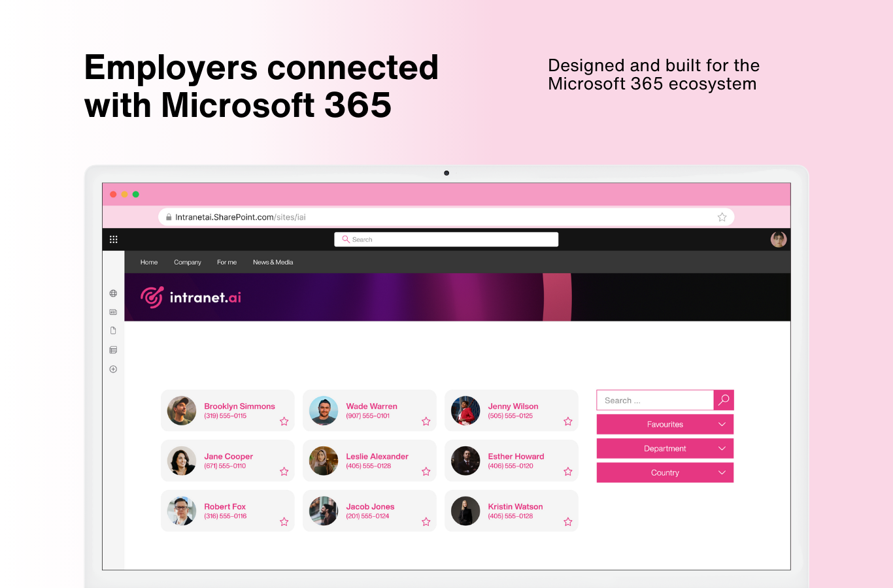Select the globe icon in the left sidebar
Image resolution: width=893 pixels, height=588 pixels.
tap(113, 293)
